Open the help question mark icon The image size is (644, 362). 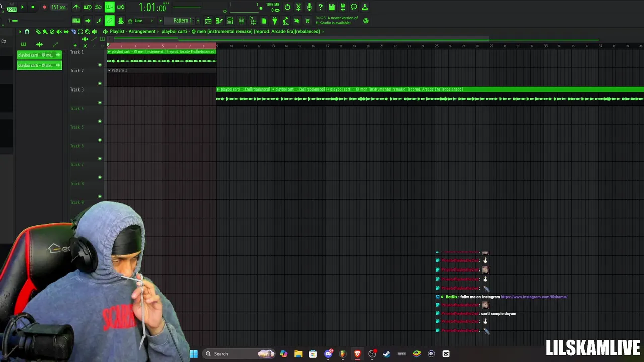pos(320,7)
